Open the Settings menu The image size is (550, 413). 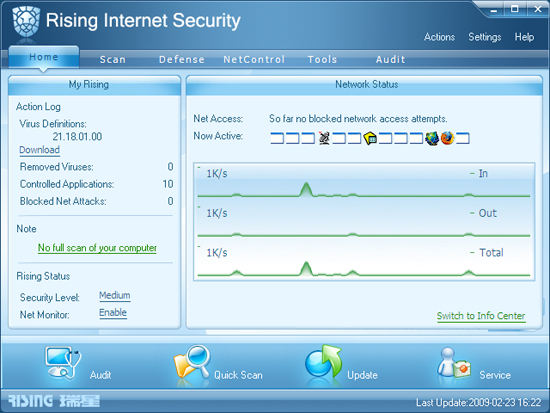pyautogui.click(x=485, y=37)
